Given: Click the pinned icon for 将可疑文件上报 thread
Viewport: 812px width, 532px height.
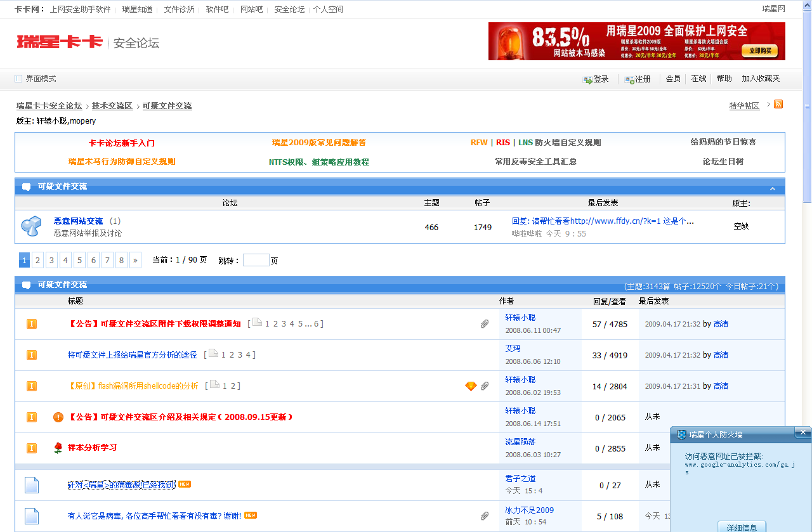Looking at the screenshot, I should (x=32, y=355).
